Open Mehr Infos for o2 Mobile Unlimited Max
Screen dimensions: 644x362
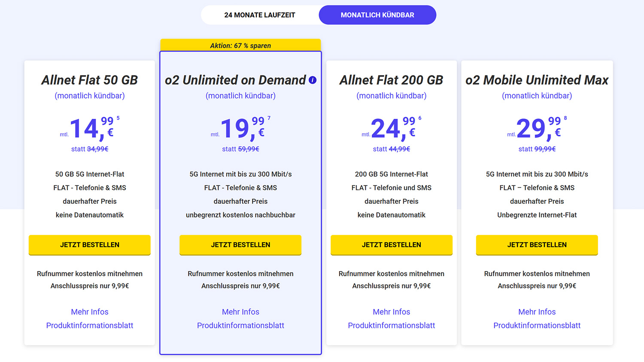(x=537, y=312)
